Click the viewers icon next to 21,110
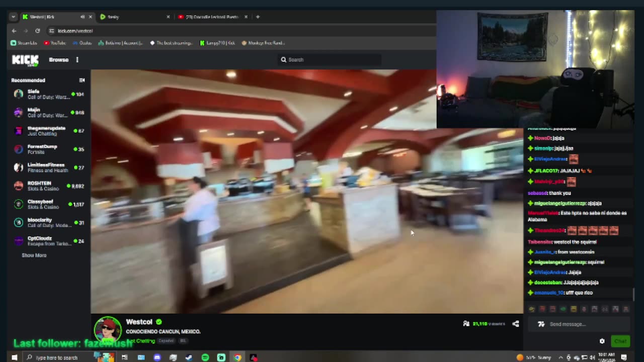Viewport: 644px width, 362px height. click(x=466, y=324)
